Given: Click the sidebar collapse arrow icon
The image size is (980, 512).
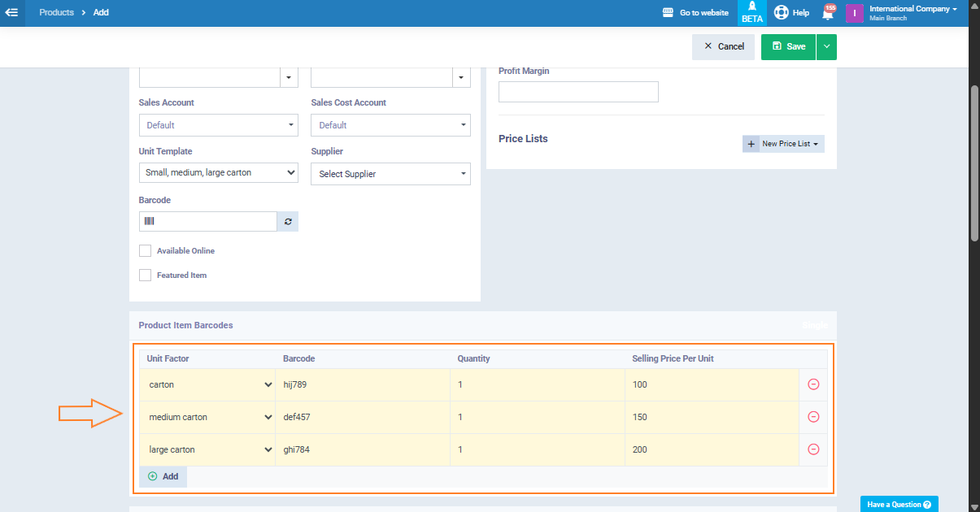Looking at the screenshot, I should click(12, 13).
